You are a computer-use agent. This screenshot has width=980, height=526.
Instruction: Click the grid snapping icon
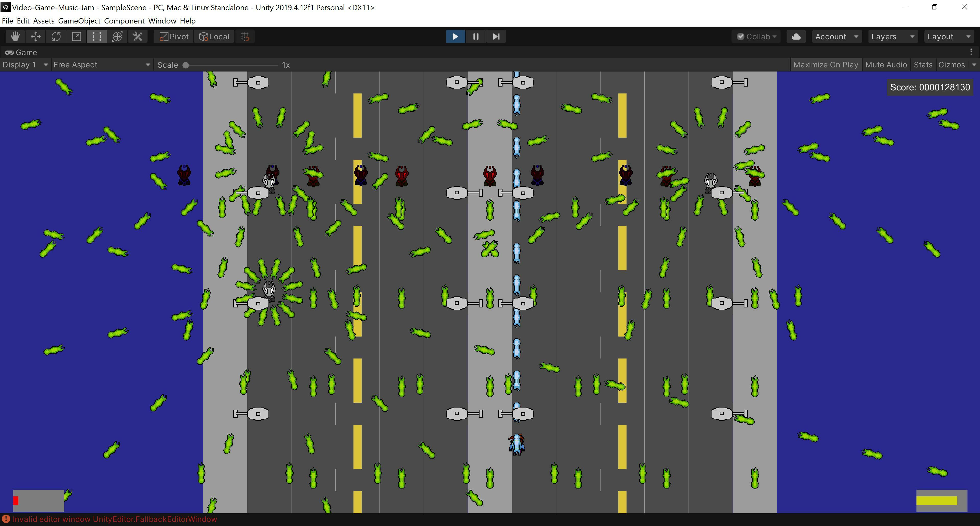click(x=245, y=36)
